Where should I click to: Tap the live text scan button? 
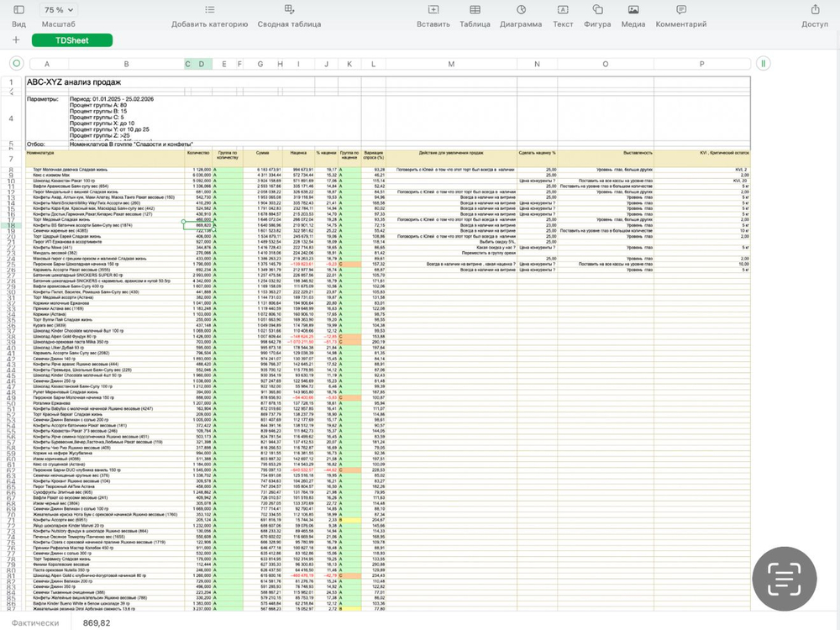click(x=785, y=579)
